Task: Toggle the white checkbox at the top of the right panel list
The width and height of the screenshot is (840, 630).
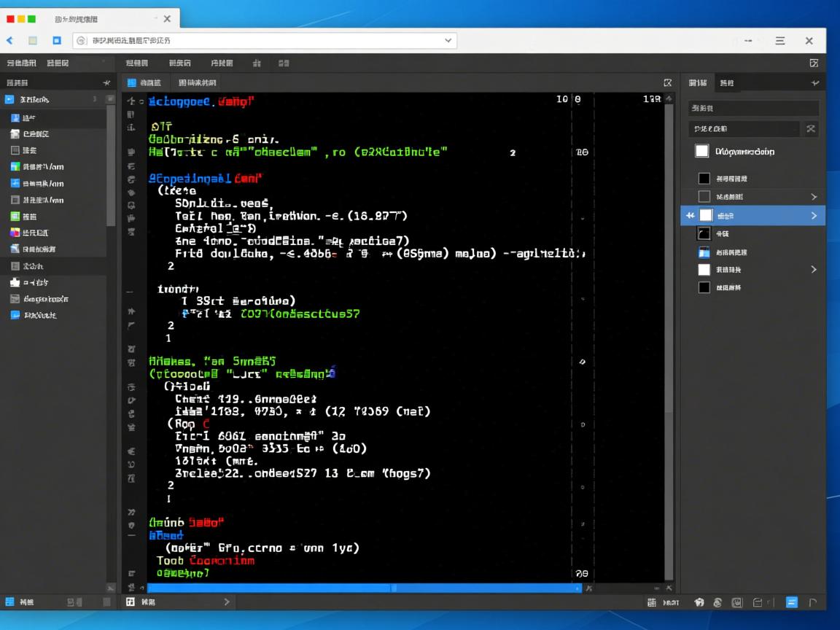Action: 701,151
